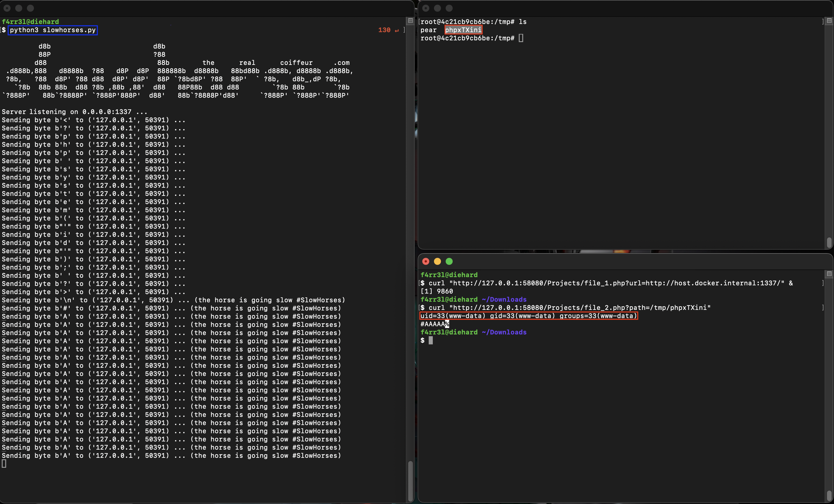Click the highlighted phpxTXini filename

tap(463, 30)
